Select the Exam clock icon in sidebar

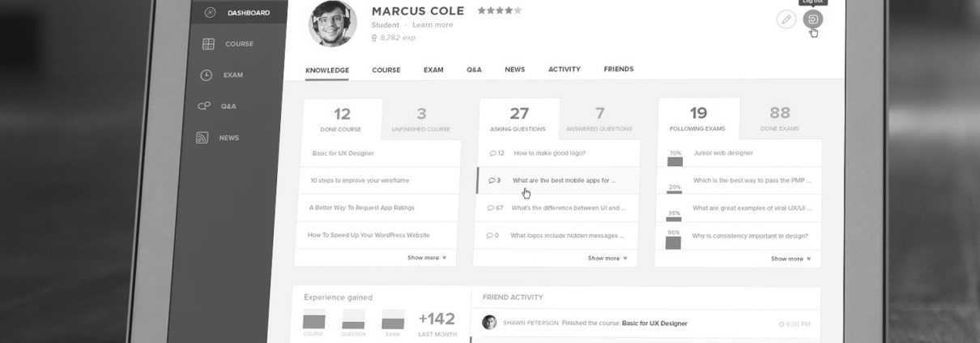coord(207,75)
